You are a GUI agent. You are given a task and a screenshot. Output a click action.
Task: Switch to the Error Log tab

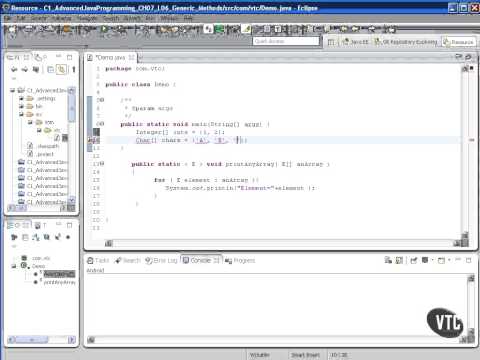[161, 260]
